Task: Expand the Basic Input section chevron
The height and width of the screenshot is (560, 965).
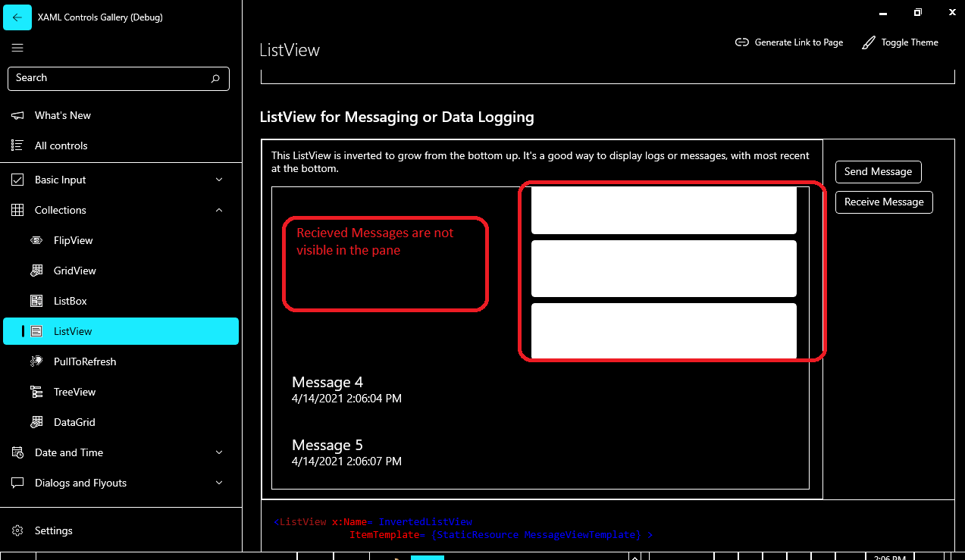Action: point(219,180)
